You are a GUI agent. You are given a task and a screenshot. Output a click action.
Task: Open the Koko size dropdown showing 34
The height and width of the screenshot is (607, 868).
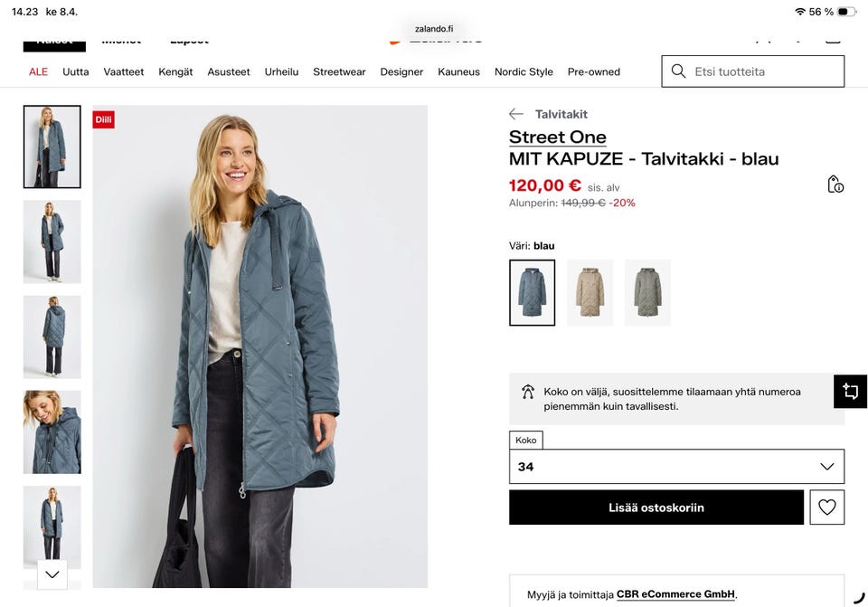tap(676, 467)
